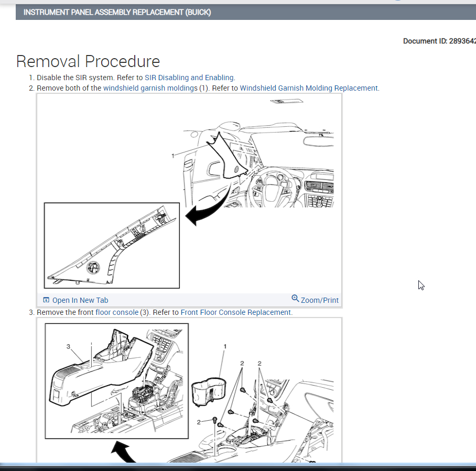
Task: Click step 3 'Remove the front' text
Action: coord(66,313)
